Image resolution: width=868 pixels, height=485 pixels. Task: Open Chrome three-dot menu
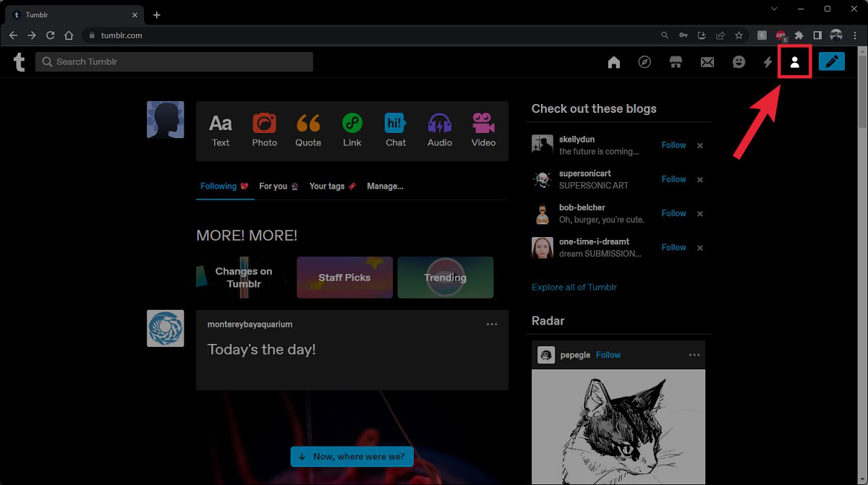(855, 35)
